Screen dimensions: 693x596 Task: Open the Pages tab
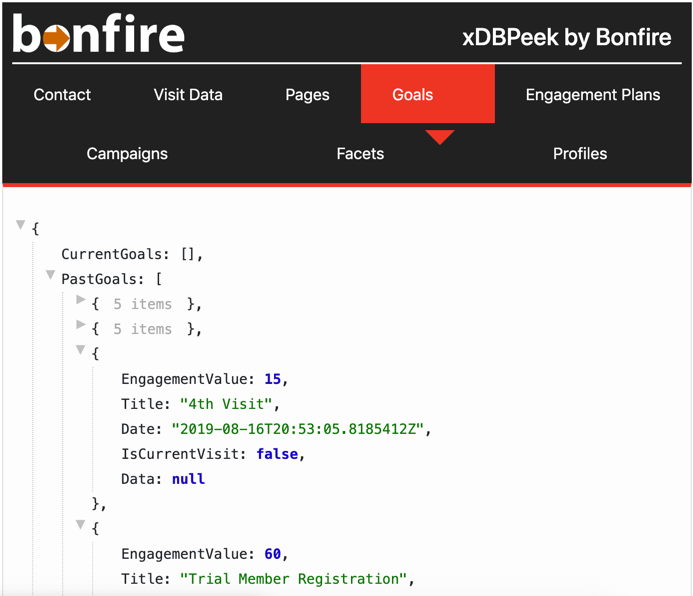click(307, 95)
